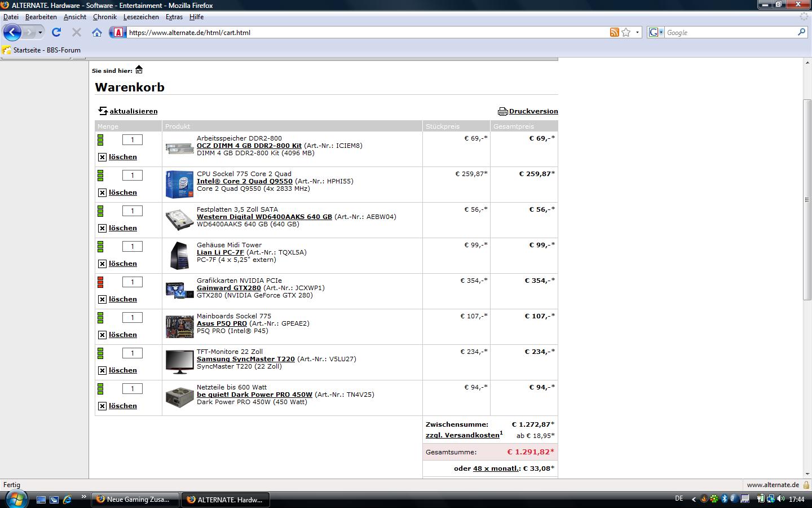Screen dimensions: 812x508
Task: Open the Bearbeiten menu
Action: click(41, 17)
